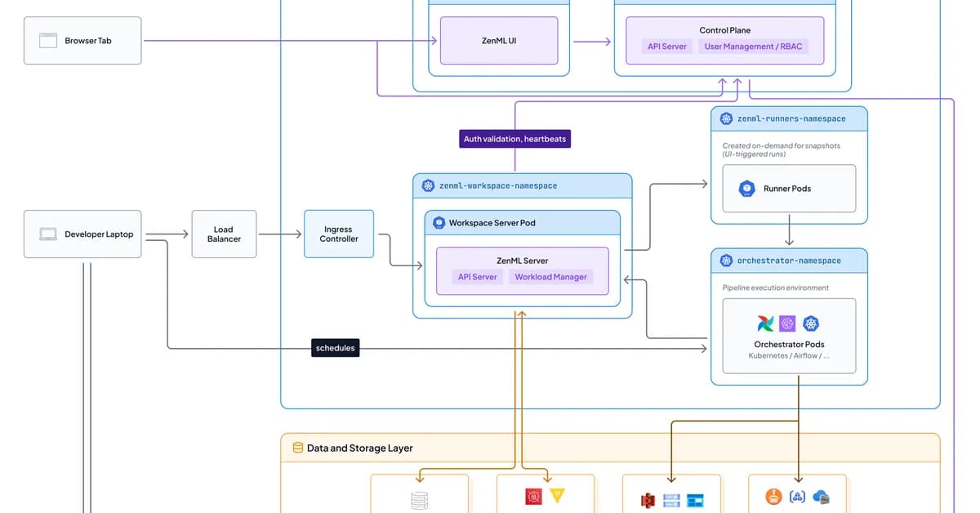Click the "orchestrator-namespace" label
Screen dimensions: 980x513
[x=789, y=261]
